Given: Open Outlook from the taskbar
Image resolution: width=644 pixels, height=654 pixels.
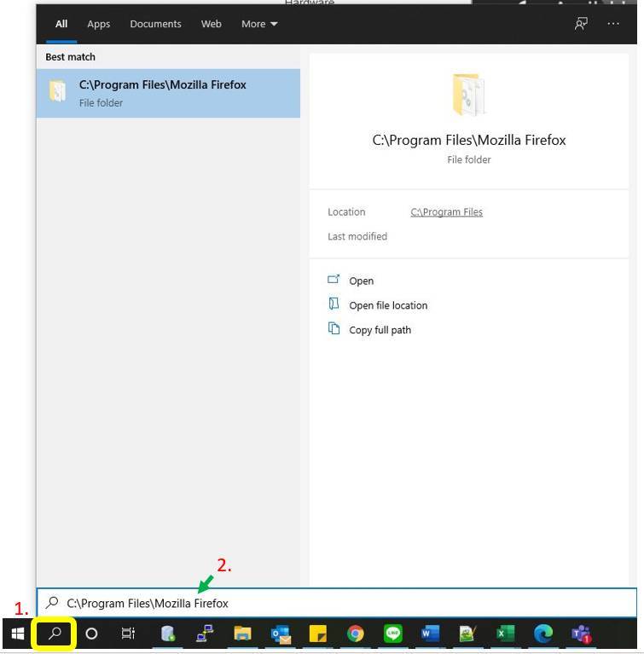Looking at the screenshot, I should 281,634.
